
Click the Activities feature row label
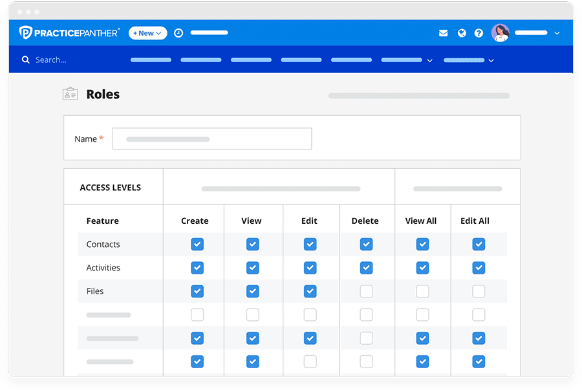click(x=103, y=268)
